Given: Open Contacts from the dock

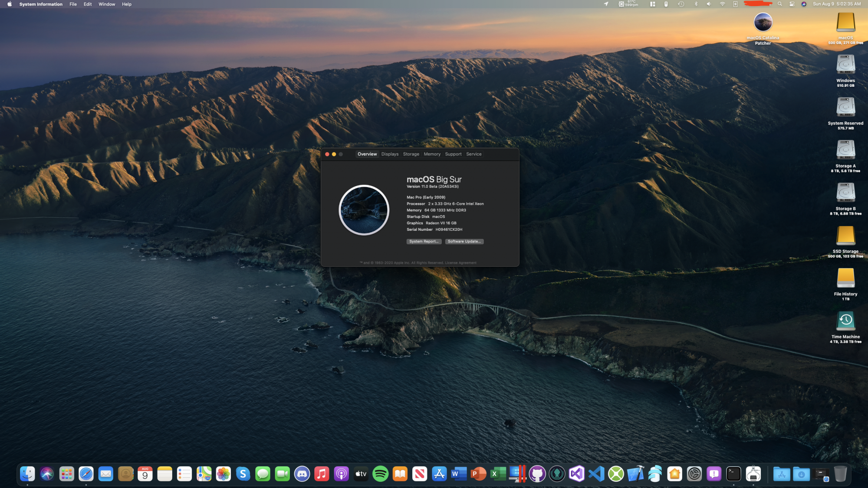Looking at the screenshot, I should click(x=125, y=474).
